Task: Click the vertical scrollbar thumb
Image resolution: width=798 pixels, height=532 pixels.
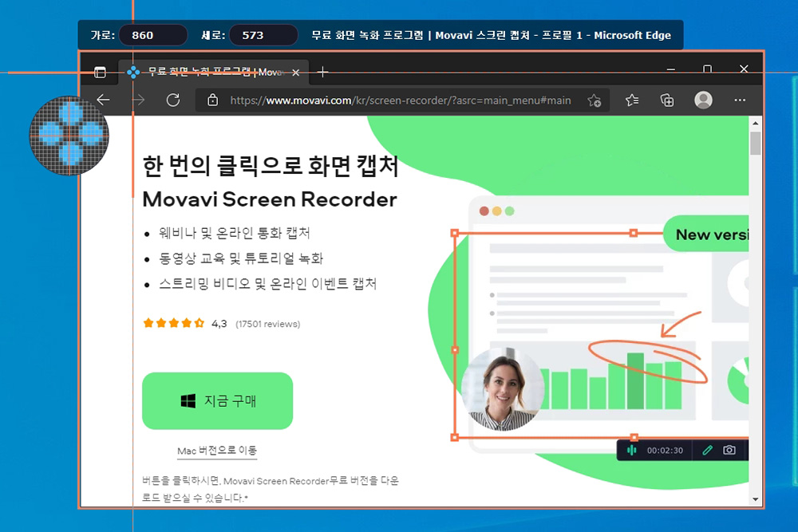Action: (755, 143)
